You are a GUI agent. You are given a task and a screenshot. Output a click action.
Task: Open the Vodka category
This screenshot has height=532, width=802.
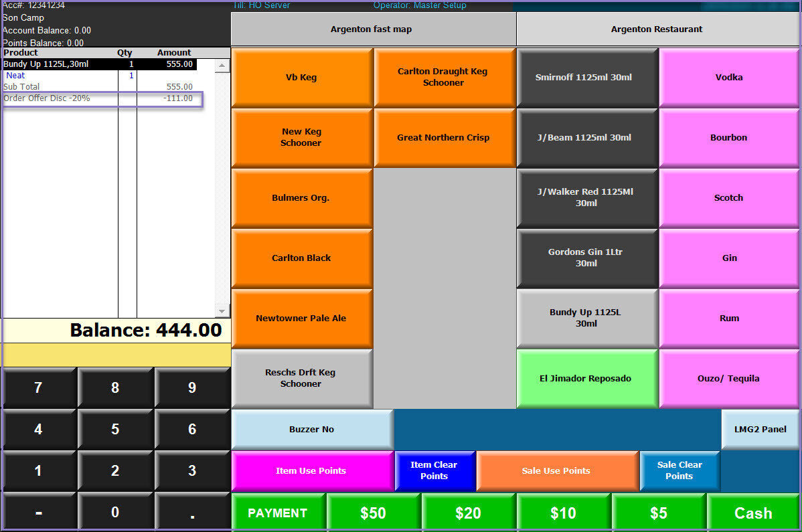[729, 78]
